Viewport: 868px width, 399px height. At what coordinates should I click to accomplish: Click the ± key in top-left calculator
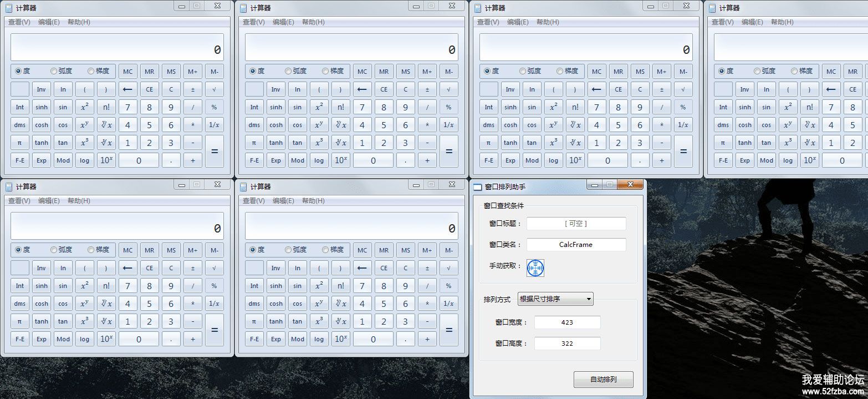(x=192, y=89)
